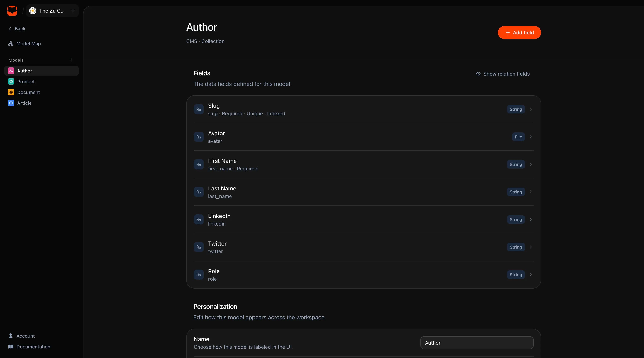Viewport: 644px width, 358px height.
Task: Click the 'first_name · Required' text
Action: [x=233, y=169]
